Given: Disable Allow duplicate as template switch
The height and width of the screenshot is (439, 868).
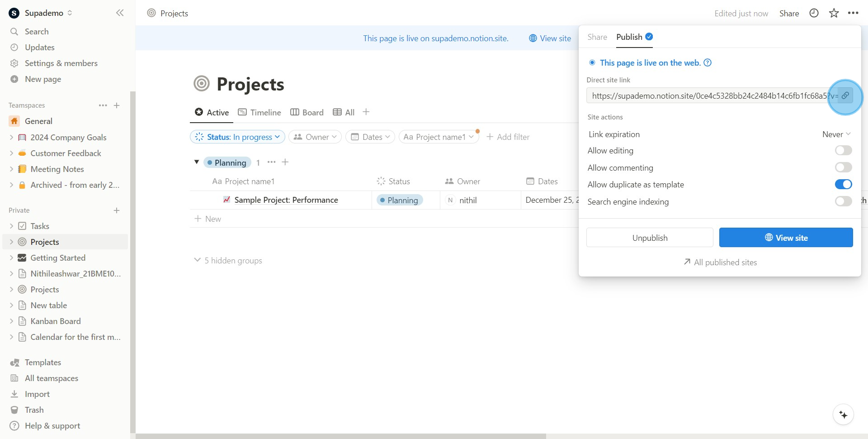Looking at the screenshot, I should tap(843, 184).
